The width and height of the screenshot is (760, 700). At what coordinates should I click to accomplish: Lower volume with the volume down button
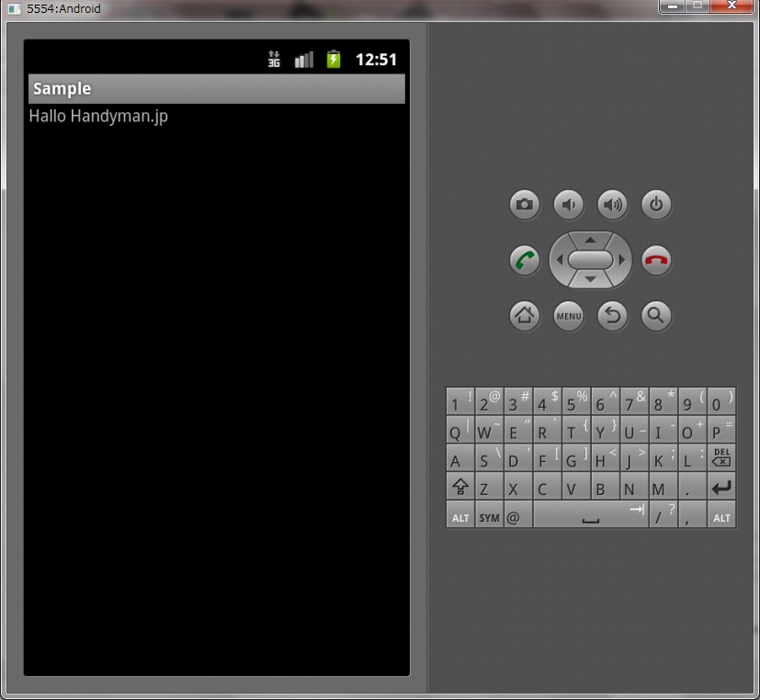point(569,205)
